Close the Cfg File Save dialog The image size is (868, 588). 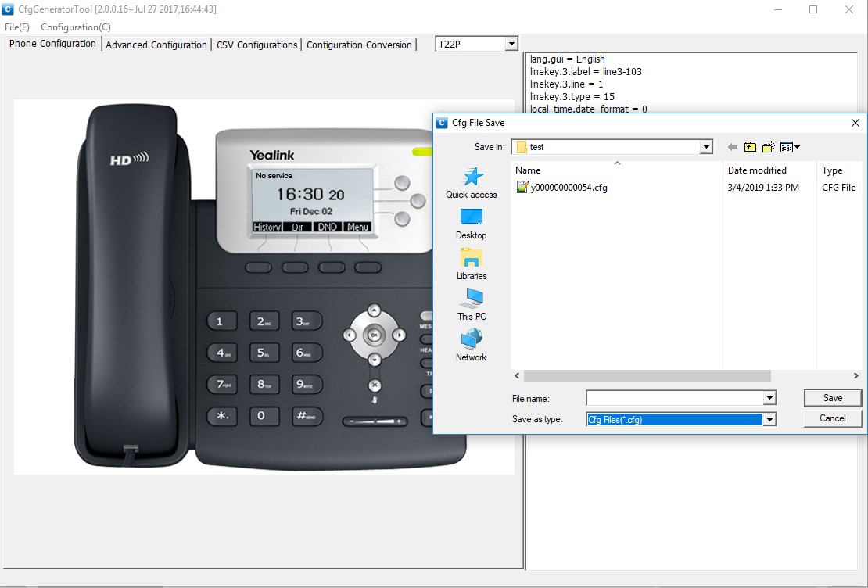pyautogui.click(x=855, y=123)
